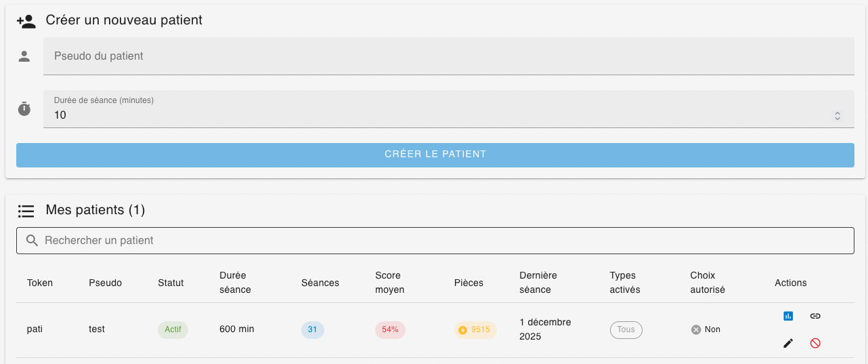Viewport: 868px width, 364px height.
Task: Click the list icon next to Mes patients
Action: 26,211
